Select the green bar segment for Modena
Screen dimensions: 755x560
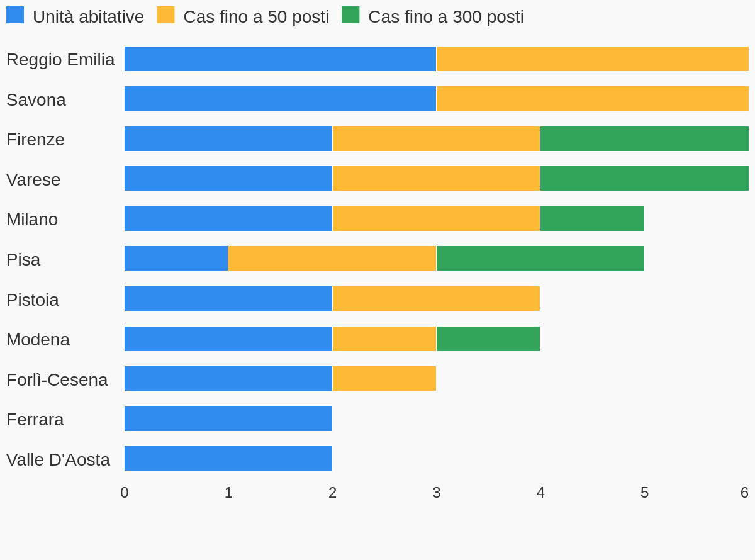tap(488, 339)
